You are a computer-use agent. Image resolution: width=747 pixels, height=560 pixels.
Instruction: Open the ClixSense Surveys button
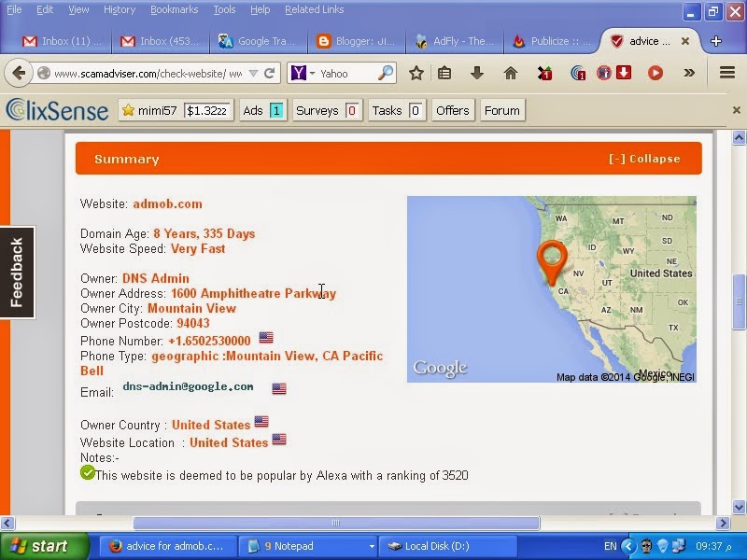[328, 110]
